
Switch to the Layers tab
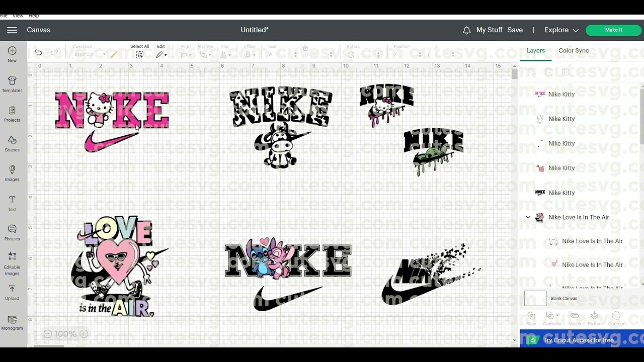(535, 51)
